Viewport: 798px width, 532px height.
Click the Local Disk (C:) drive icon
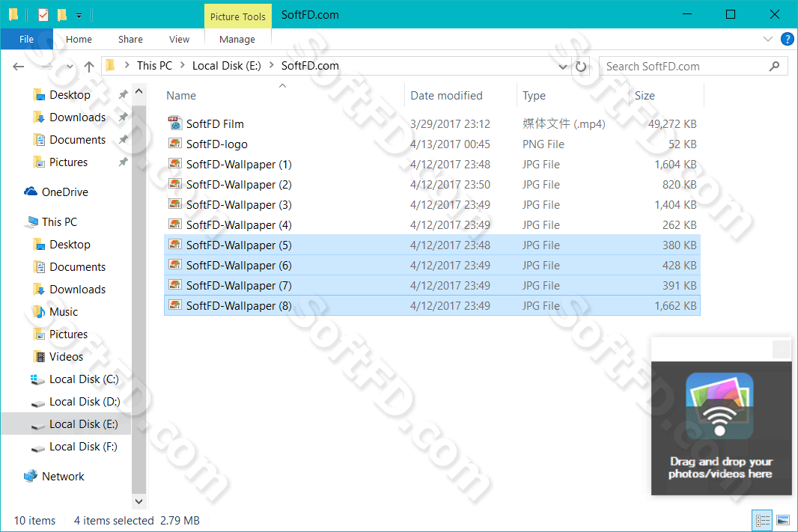[37, 379]
